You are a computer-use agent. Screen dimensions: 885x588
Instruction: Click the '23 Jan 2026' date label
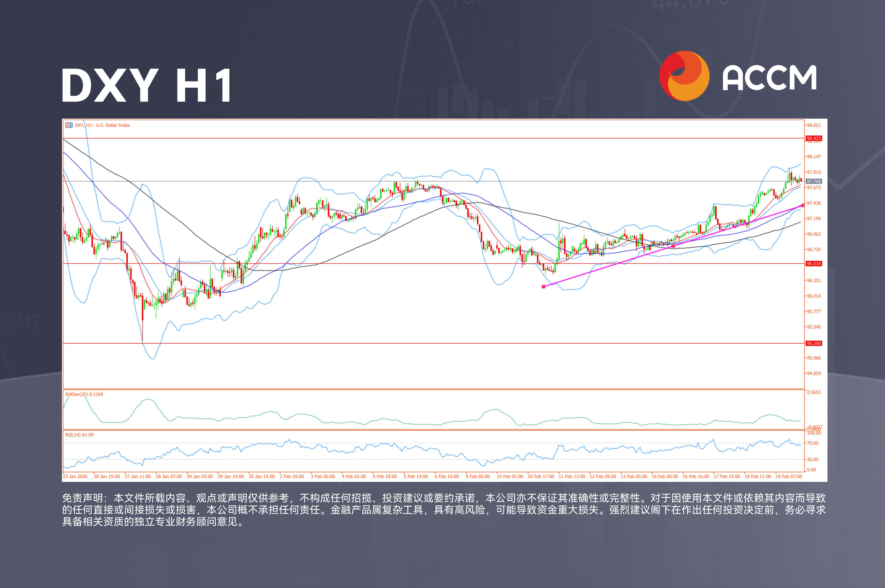pyautogui.click(x=75, y=477)
